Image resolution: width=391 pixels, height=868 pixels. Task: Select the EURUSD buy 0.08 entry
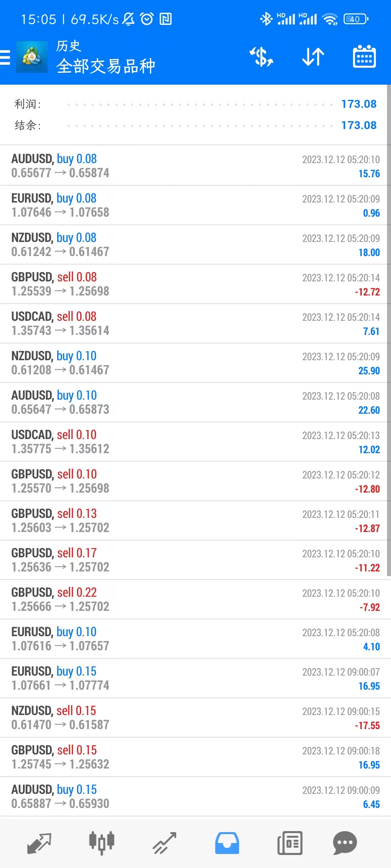point(195,205)
